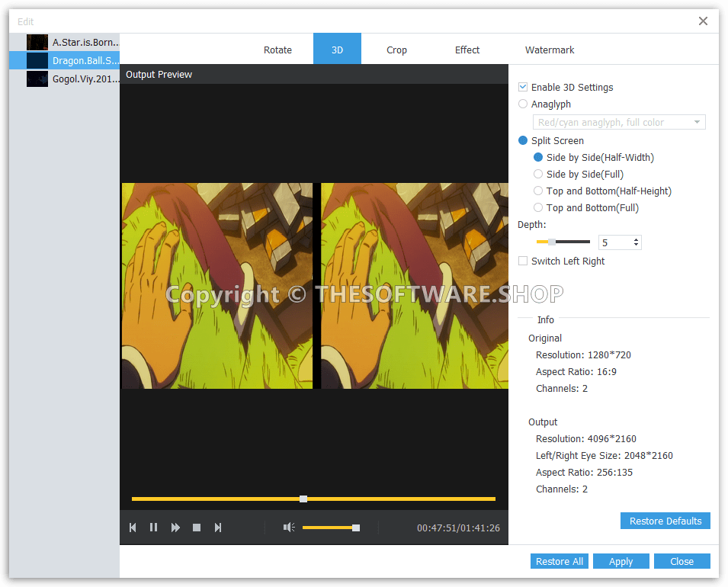Click the Restore All button
The height and width of the screenshot is (587, 728).
(x=560, y=561)
